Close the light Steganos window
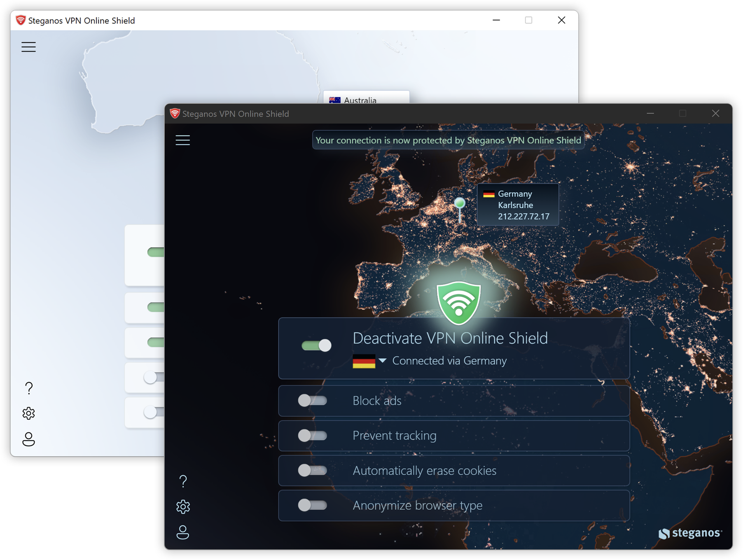Image resolution: width=743 pixels, height=560 pixels. pyautogui.click(x=561, y=20)
